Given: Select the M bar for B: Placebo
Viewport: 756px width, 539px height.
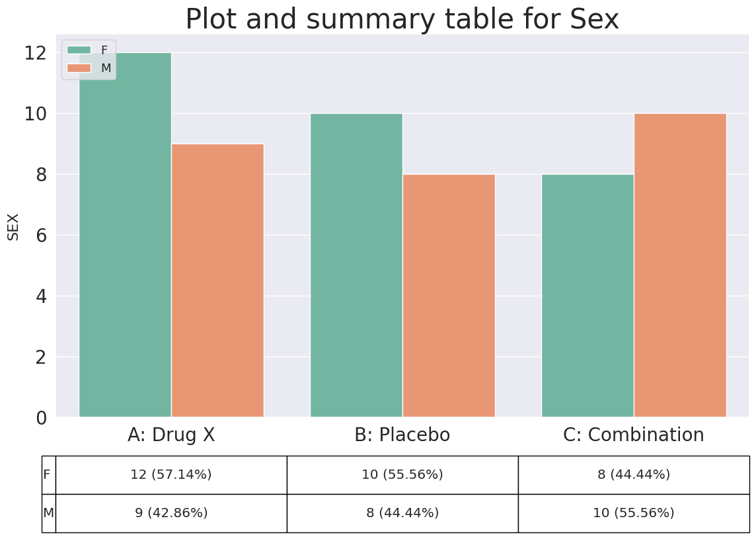Looking at the screenshot, I should coord(449,296).
